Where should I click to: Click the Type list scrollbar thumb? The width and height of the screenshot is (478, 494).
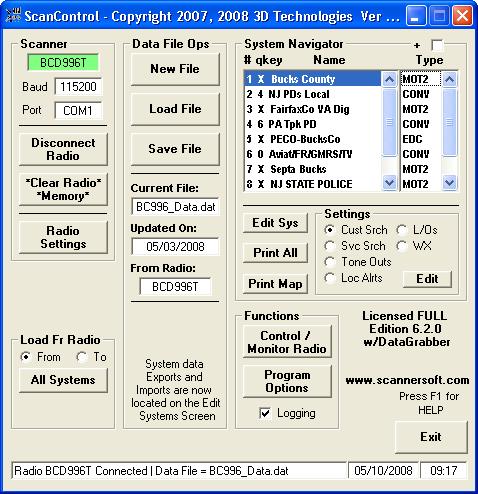pyautogui.click(x=449, y=122)
